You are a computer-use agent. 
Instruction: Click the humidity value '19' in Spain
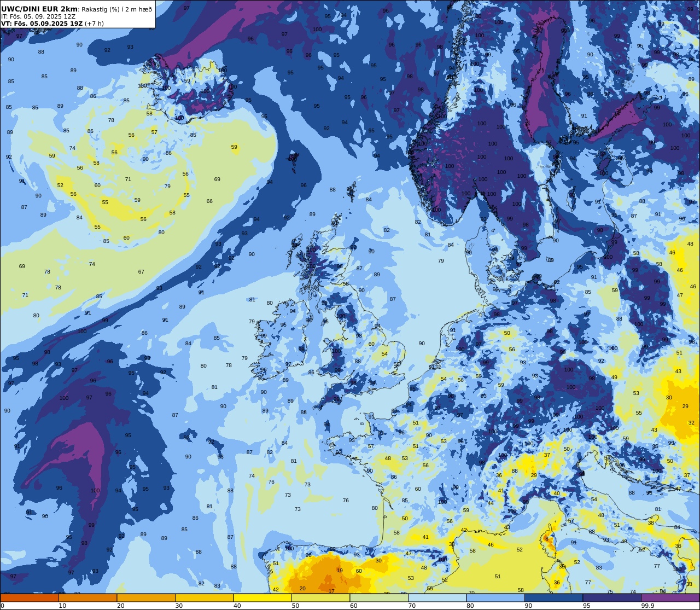tap(340, 571)
